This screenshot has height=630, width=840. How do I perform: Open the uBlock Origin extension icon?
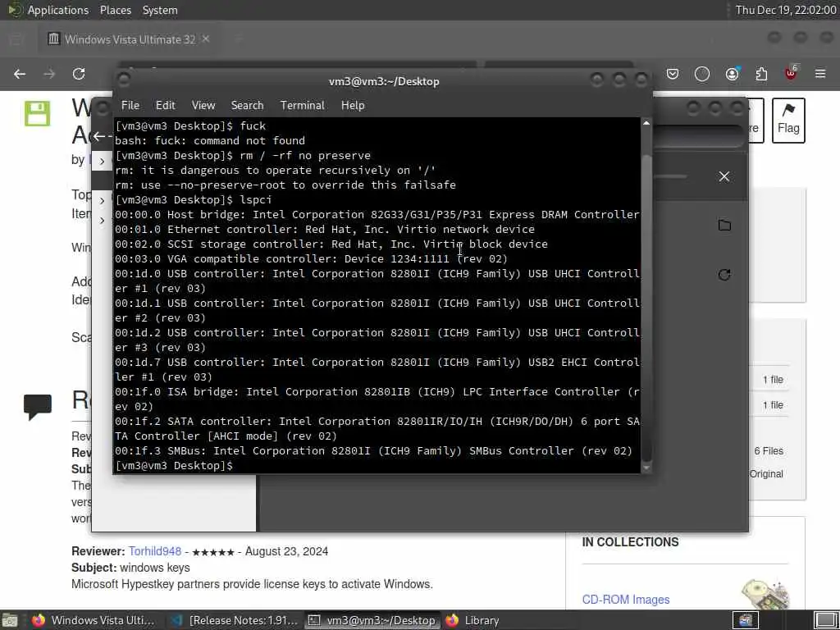[x=792, y=73]
